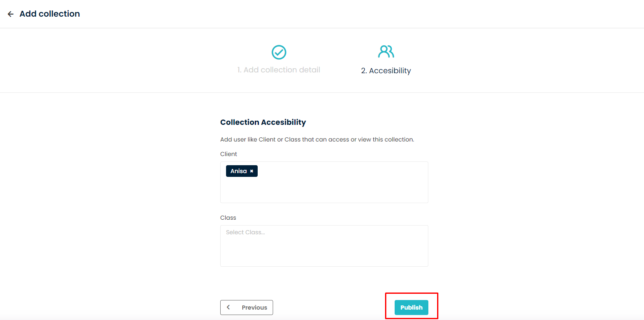This screenshot has height=320, width=644.
Task: Click the Add collection page title
Action: [50, 14]
